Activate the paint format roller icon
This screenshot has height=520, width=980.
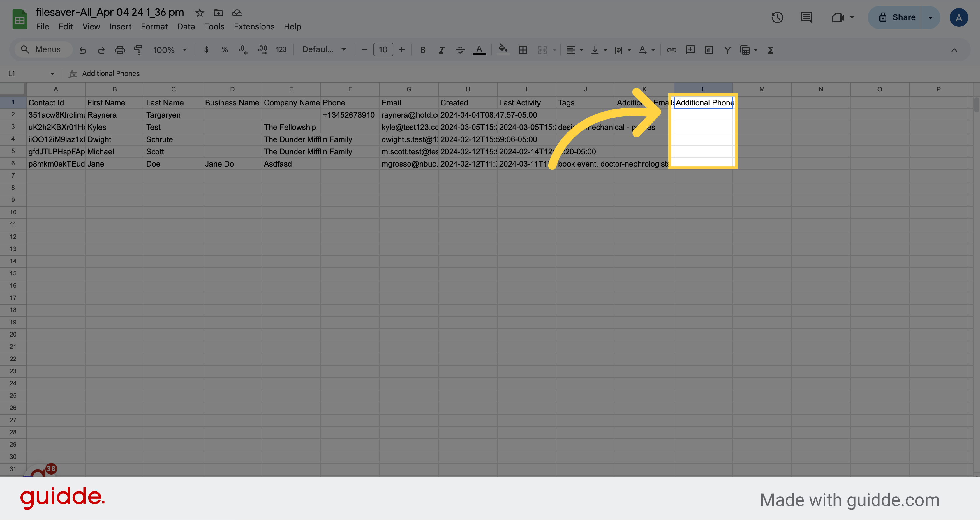click(138, 50)
